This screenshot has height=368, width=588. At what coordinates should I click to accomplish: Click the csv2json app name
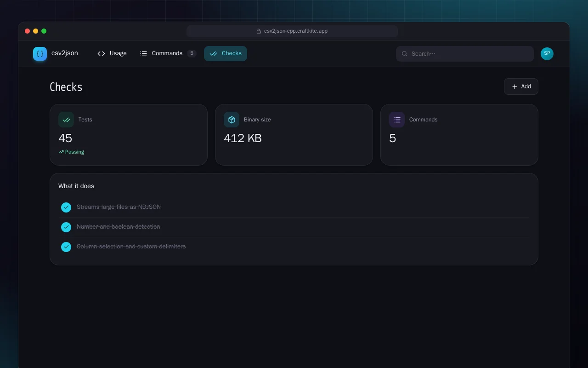65,53
